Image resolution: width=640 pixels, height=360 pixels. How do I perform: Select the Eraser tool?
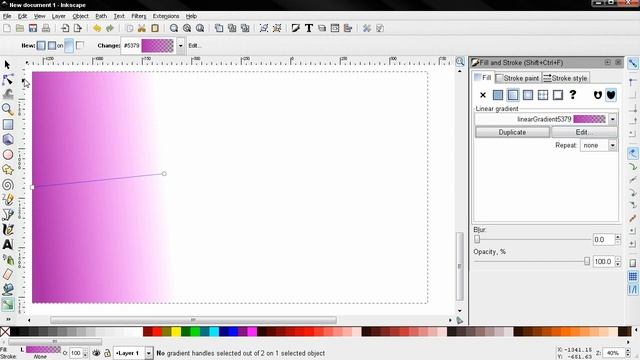click(x=7, y=274)
